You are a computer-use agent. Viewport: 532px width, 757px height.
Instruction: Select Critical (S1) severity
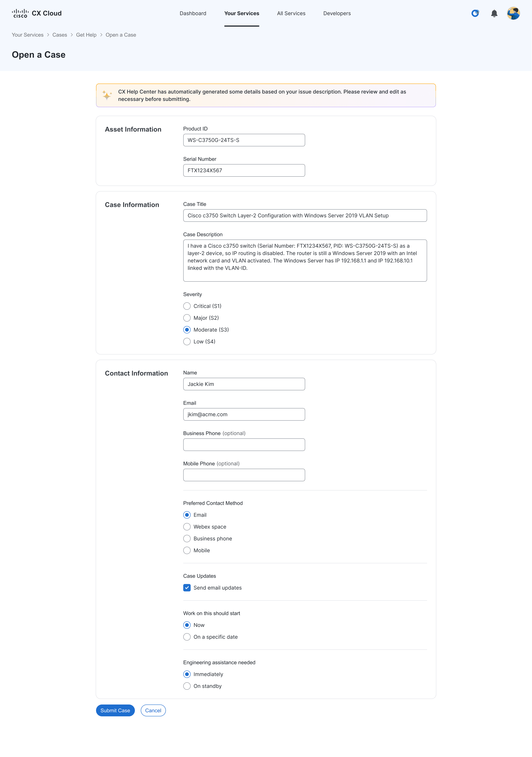[x=187, y=306]
